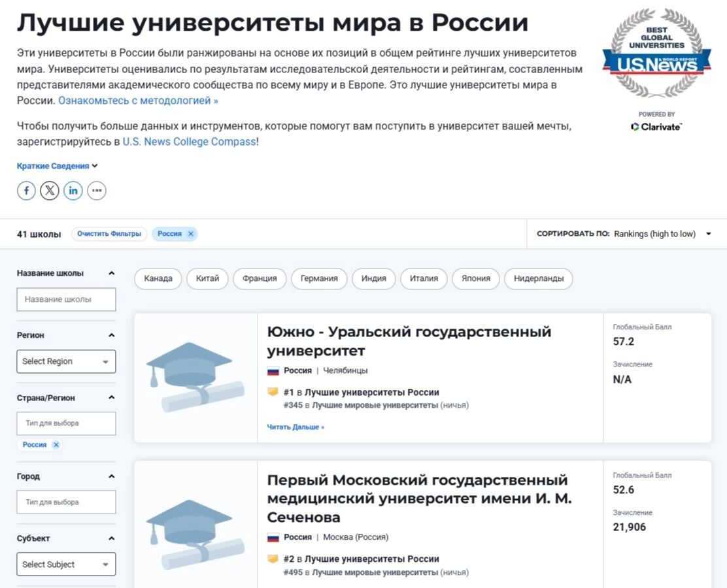Select the Нидерланды country chip
Image resolution: width=727 pixels, height=588 pixels.
(x=539, y=278)
